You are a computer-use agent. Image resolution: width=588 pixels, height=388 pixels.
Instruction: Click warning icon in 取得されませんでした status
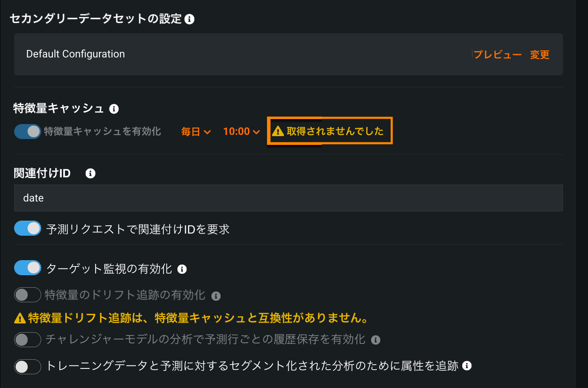pyautogui.click(x=278, y=132)
